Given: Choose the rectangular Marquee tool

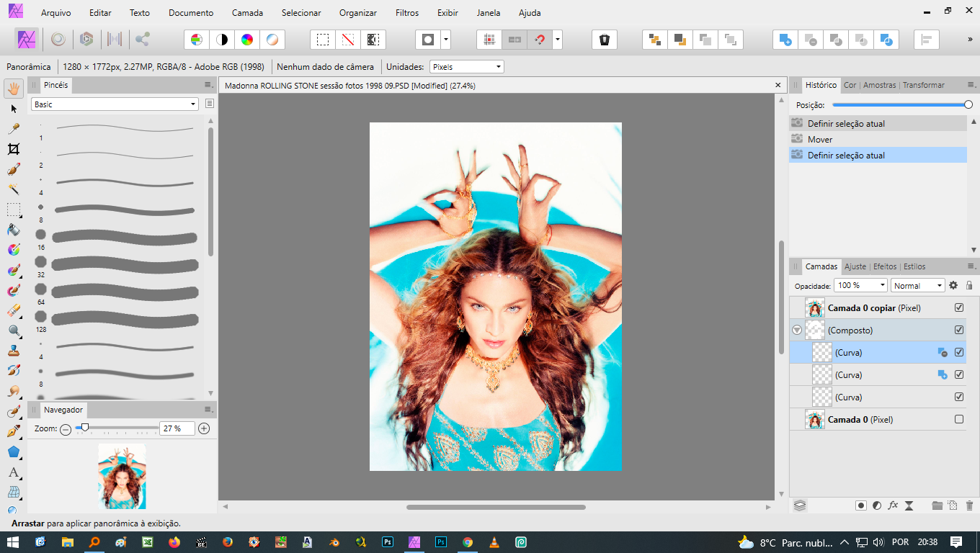Looking at the screenshot, I should [x=14, y=210].
